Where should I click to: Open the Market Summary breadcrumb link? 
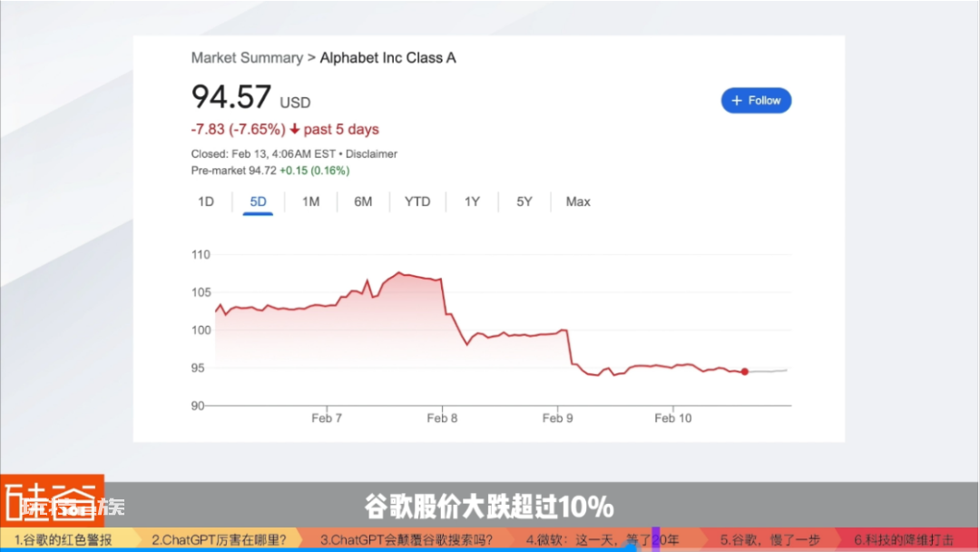coord(247,58)
